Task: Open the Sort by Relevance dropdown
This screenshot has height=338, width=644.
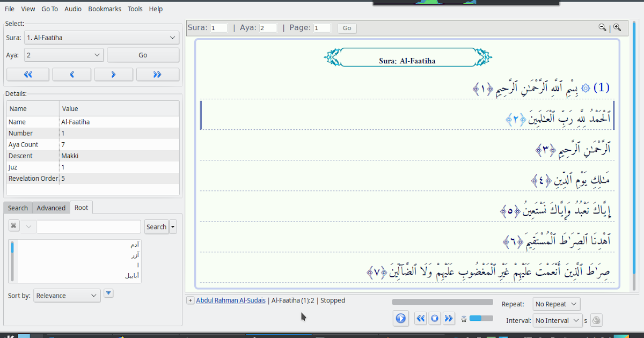Action: (x=67, y=295)
